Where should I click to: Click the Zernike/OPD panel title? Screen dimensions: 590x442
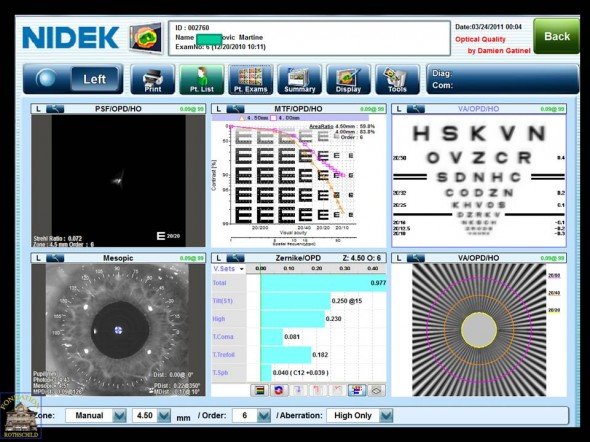[298, 258]
